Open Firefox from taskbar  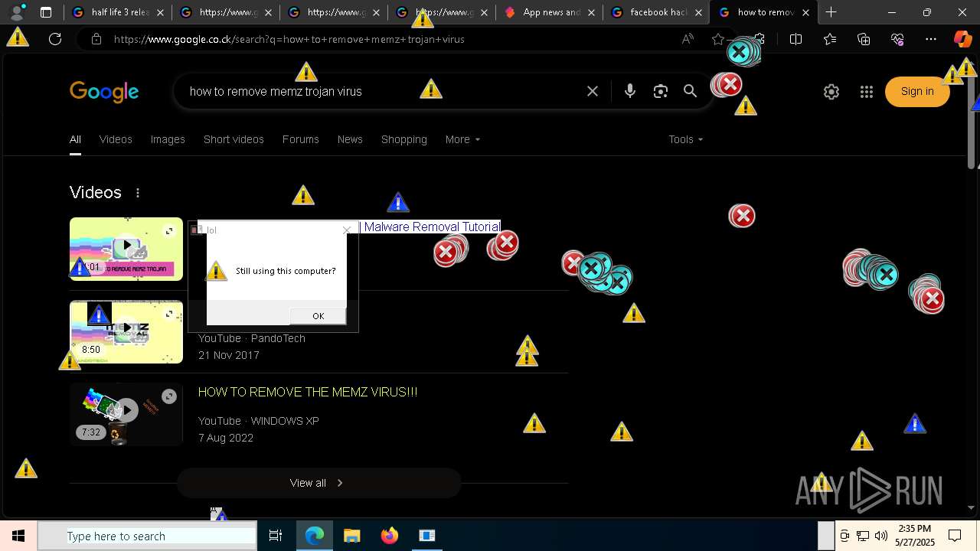(x=390, y=536)
